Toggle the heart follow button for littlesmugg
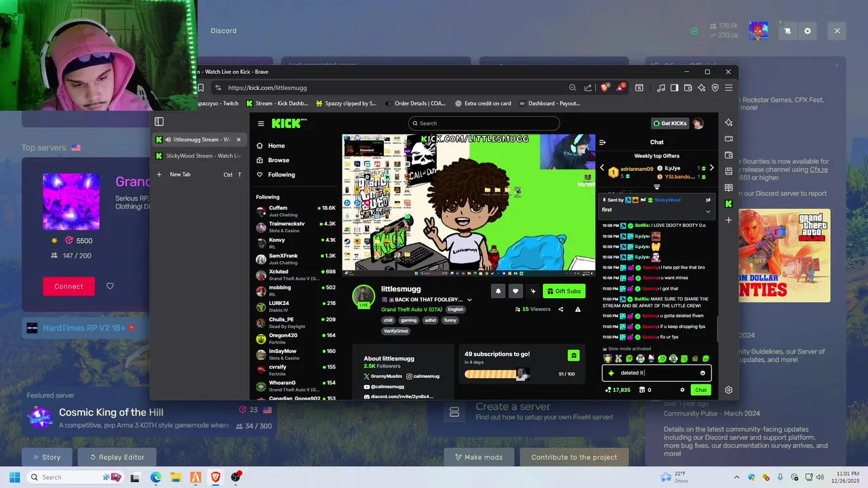Viewport: 868px width, 488px height. (x=515, y=291)
